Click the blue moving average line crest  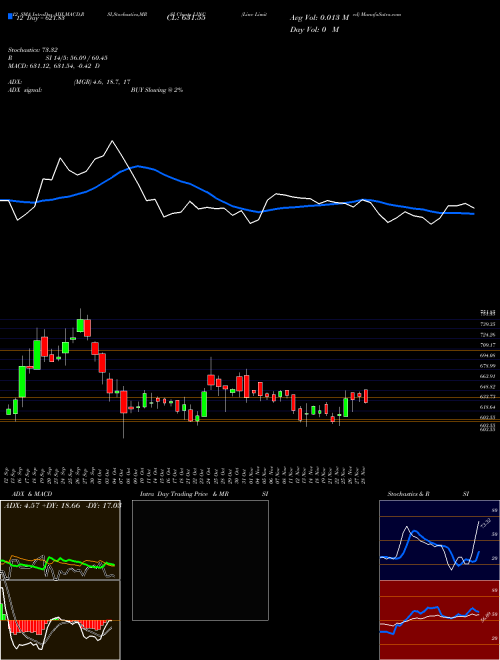pyautogui.click(x=137, y=167)
